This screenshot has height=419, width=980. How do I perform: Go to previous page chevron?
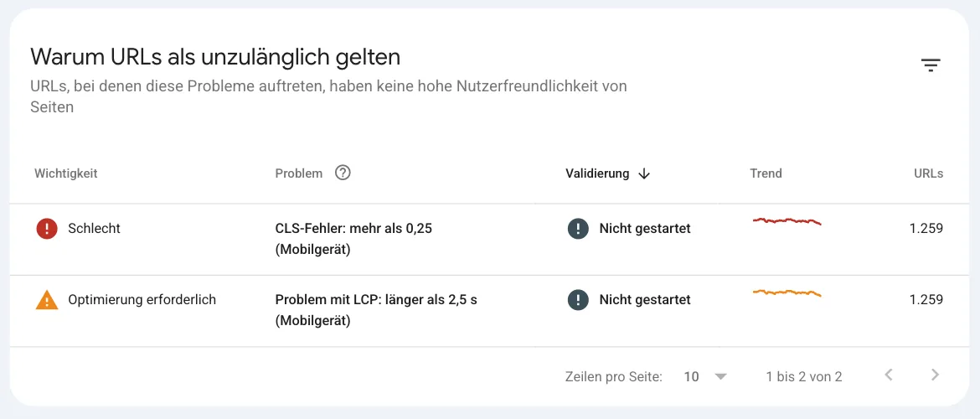coord(889,375)
